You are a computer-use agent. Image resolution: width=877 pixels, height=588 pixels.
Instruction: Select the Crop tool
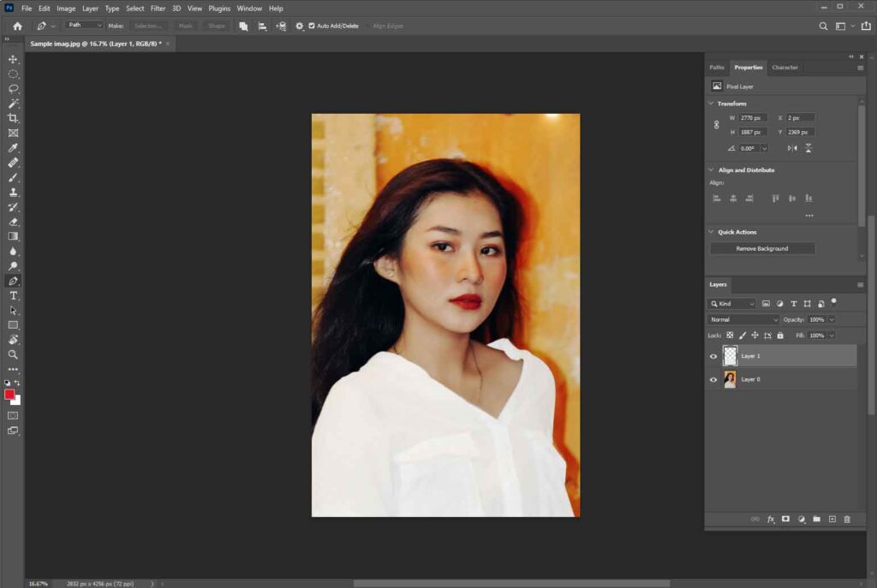(x=13, y=118)
